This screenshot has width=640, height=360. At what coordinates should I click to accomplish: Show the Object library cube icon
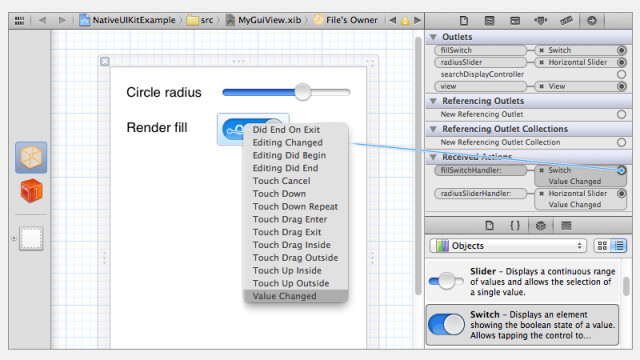[541, 225]
